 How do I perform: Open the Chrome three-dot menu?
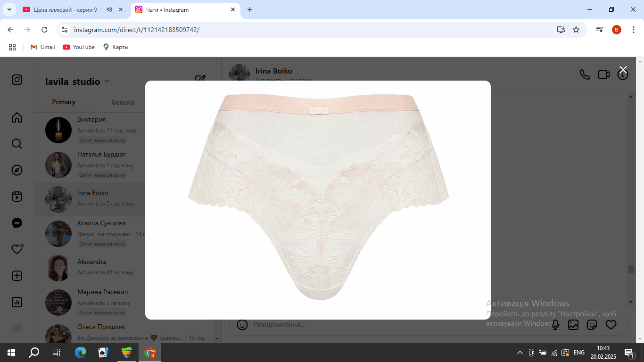pyautogui.click(x=634, y=30)
